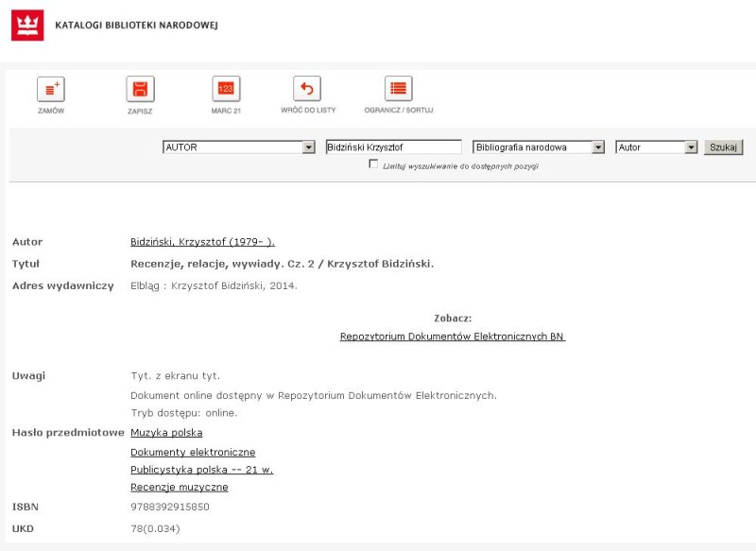Click the Zapisz save icon
Screen dimensions: 756x551
[140, 89]
